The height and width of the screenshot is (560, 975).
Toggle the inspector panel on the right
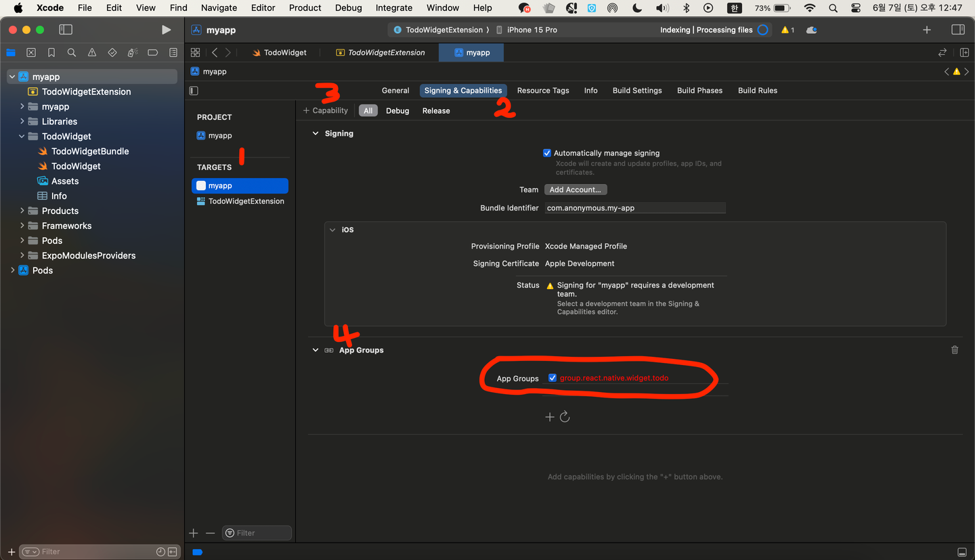pyautogui.click(x=958, y=30)
